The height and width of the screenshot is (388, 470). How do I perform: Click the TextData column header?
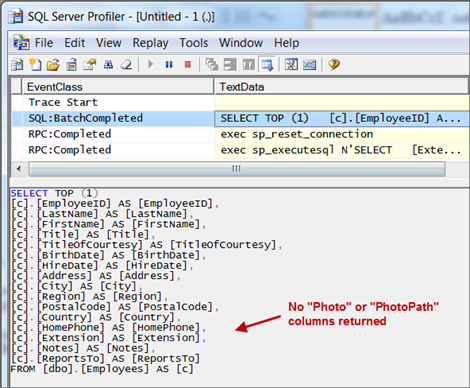[x=342, y=87]
